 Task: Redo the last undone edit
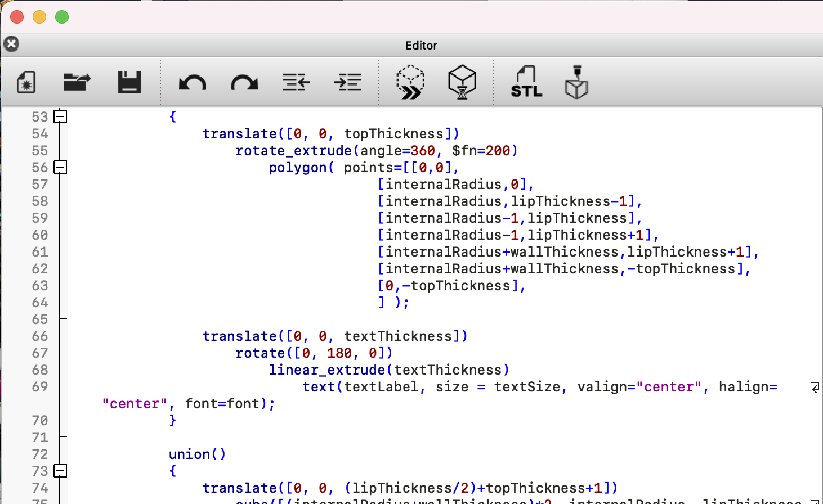(244, 83)
